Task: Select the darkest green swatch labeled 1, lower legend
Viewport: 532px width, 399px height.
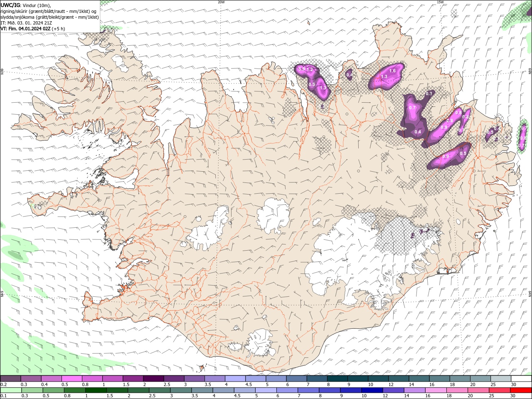Action: pyautogui.click(x=96, y=390)
